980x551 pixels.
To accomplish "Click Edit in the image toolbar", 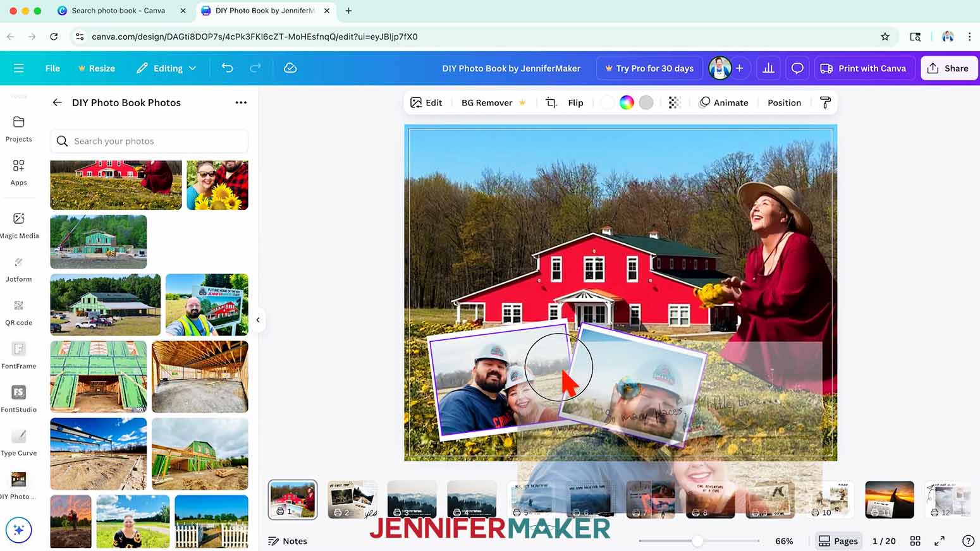I will click(x=426, y=102).
